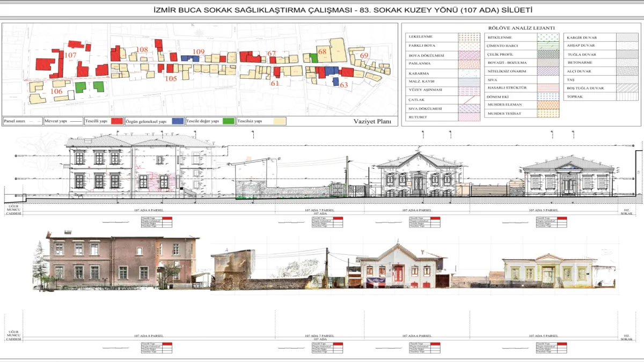Click block number 106 on site plan
Screen dimensions: 644x362
(56, 91)
